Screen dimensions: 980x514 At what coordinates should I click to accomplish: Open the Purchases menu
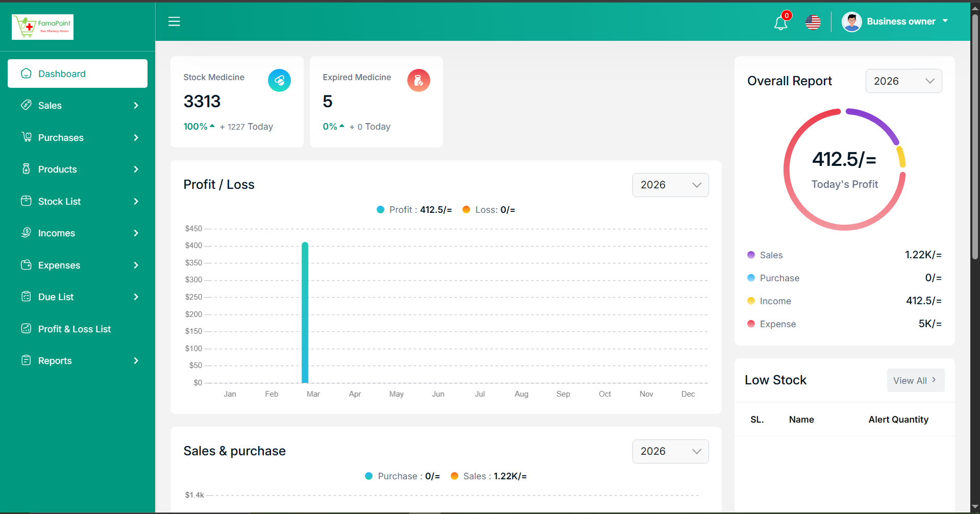click(x=78, y=137)
